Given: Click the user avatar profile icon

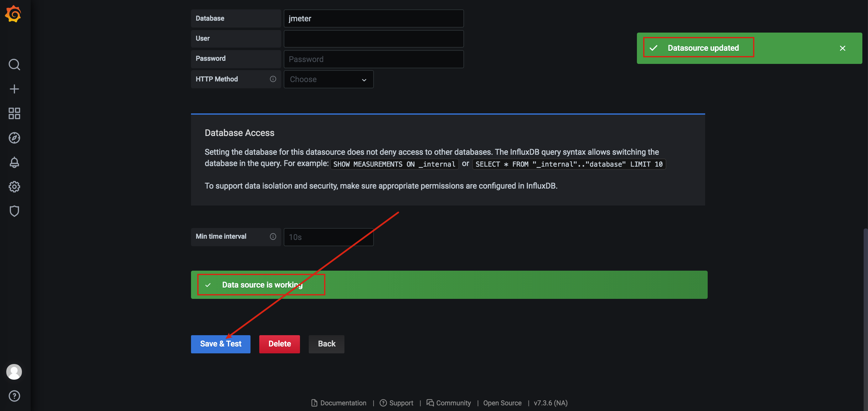Looking at the screenshot, I should [14, 372].
